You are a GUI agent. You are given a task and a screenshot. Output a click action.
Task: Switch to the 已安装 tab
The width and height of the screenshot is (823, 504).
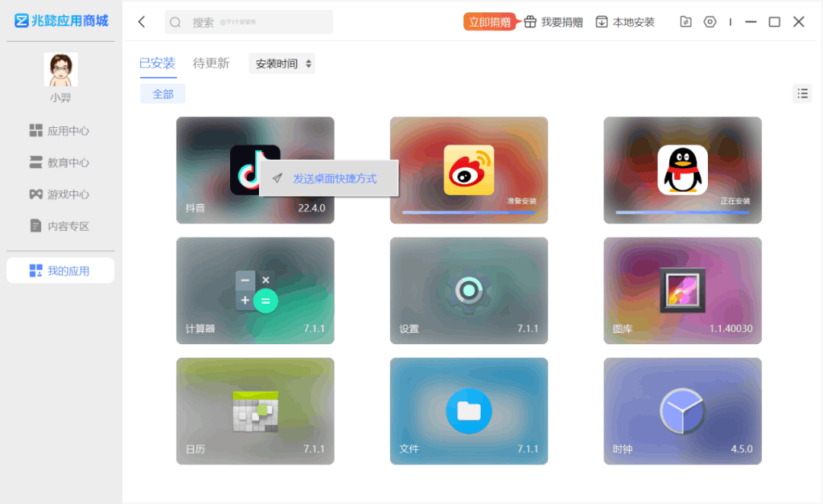tap(158, 63)
